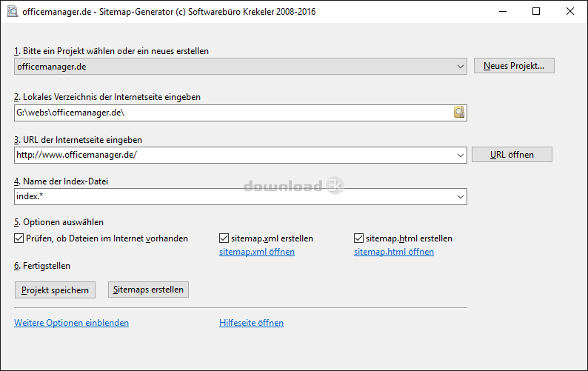Screen dimensions: 588x371
Task: Toggle 'Prüfen, ob Dateien im Internet vorhanden' checkbox
Action: (x=19, y=238)
